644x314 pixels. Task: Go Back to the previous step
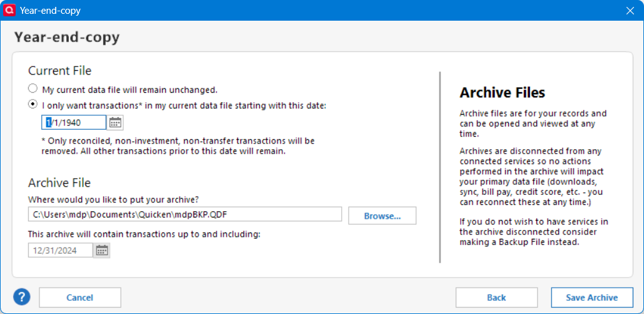(496, 298)
